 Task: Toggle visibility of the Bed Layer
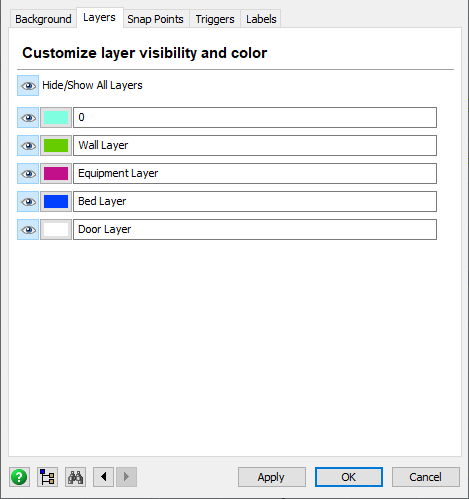[x=28, y=201]
